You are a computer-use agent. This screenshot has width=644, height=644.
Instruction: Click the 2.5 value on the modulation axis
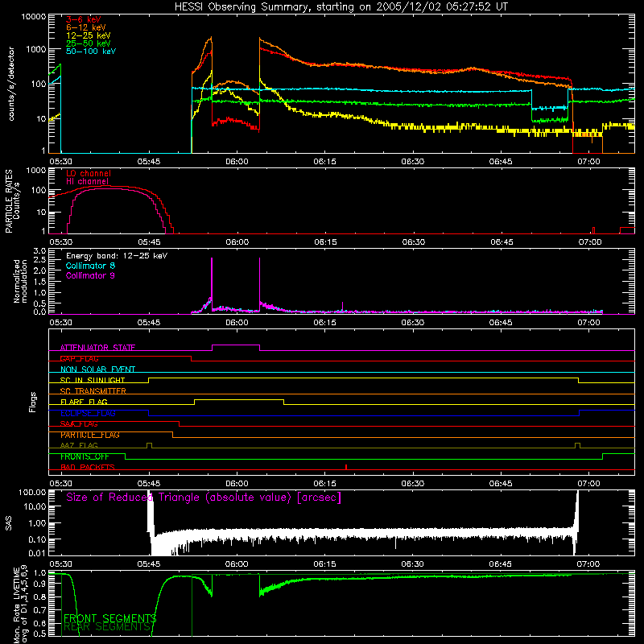point(39,260)
